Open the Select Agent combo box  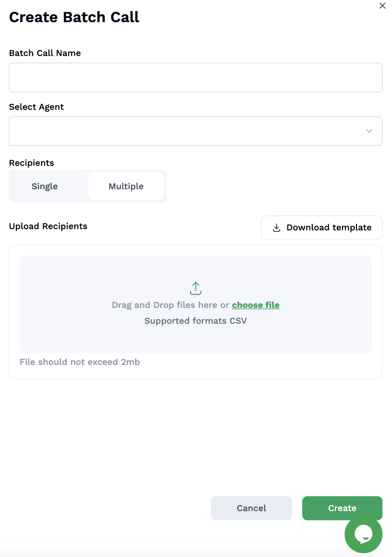coord(196,131)
